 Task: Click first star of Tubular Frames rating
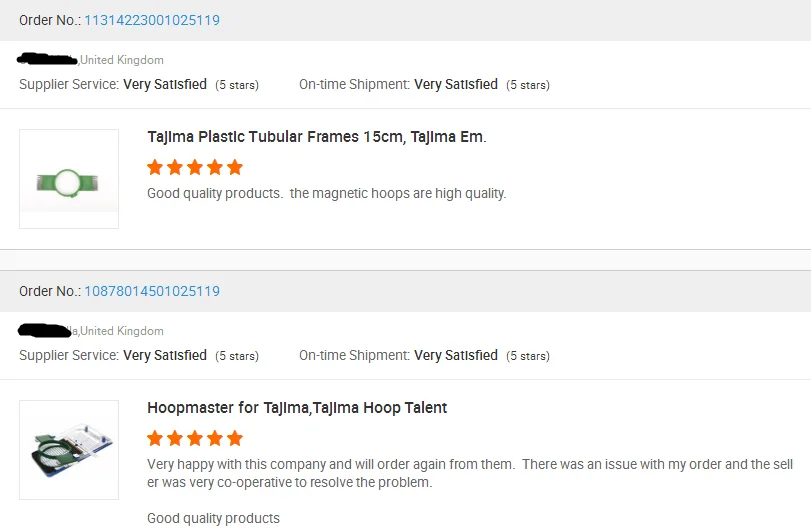pos(155,167)
